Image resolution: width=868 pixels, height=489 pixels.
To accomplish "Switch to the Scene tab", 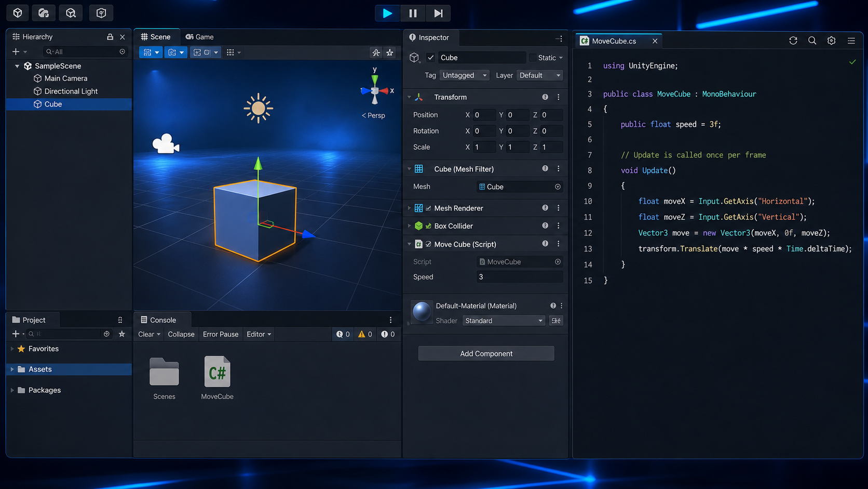I will pyautogui.click(x=156, y=37).
